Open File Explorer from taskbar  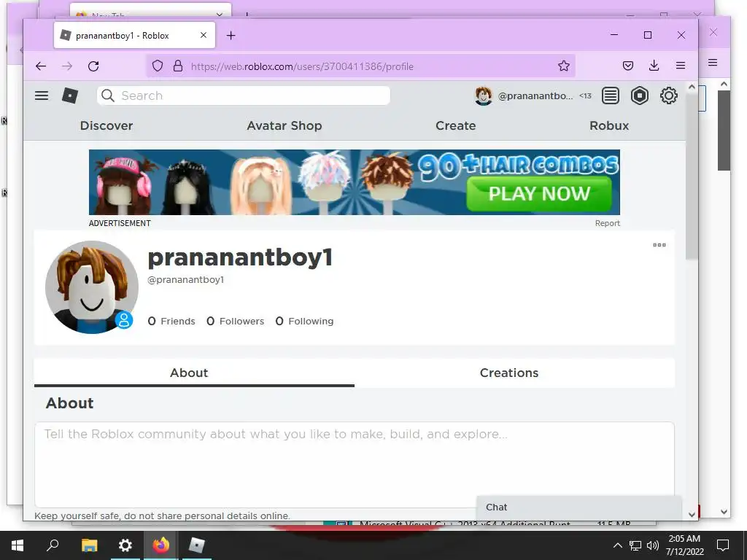click(89, 545)
